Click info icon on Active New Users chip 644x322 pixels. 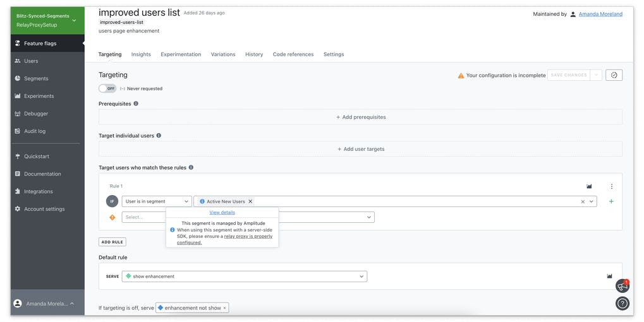coord(202,201)
